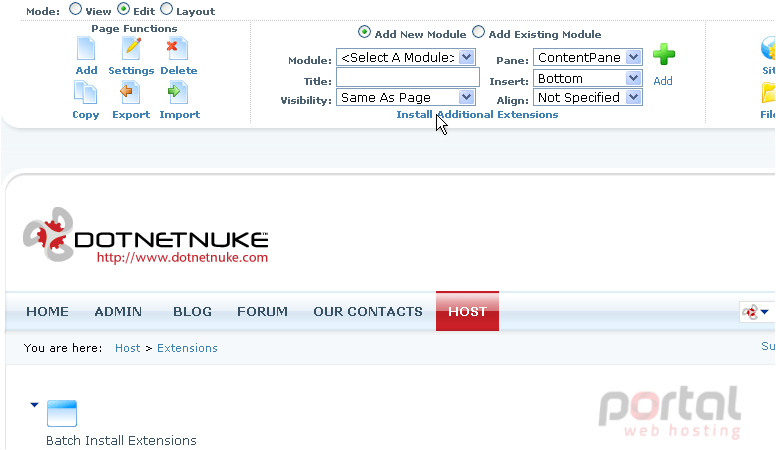
Task: Click into the module Title input field
Action: click(408, 78)
